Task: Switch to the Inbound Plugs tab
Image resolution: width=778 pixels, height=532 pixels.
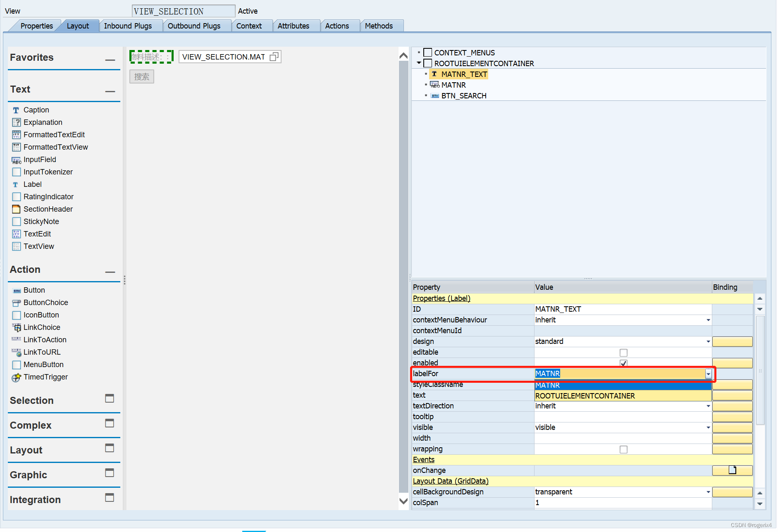Action: (x=128, y=26)
